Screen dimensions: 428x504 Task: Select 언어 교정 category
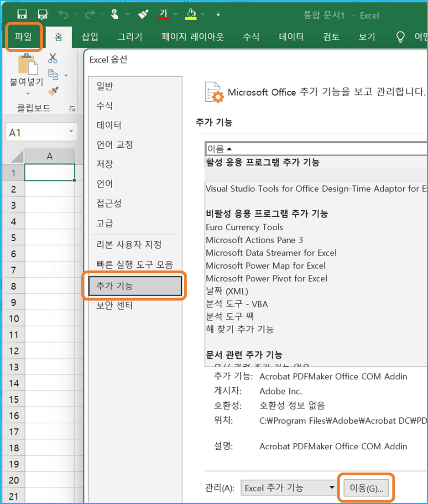coord(135,145)
